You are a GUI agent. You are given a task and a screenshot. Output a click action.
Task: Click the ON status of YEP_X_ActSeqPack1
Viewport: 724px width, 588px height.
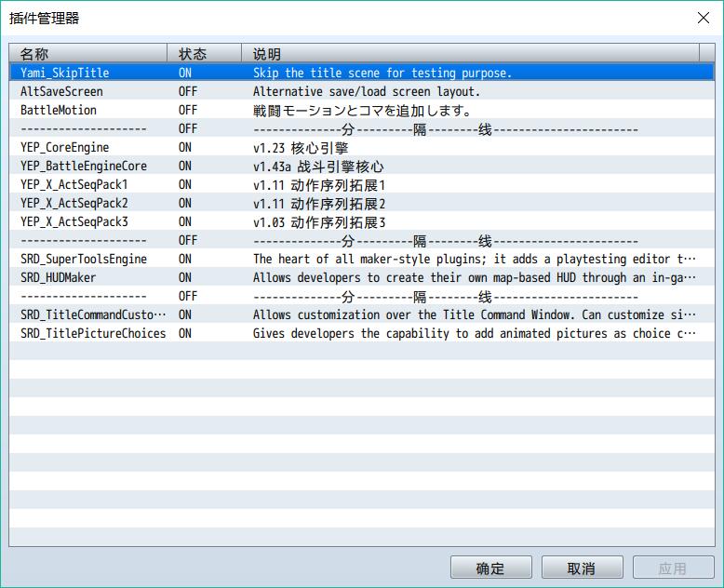185,184
